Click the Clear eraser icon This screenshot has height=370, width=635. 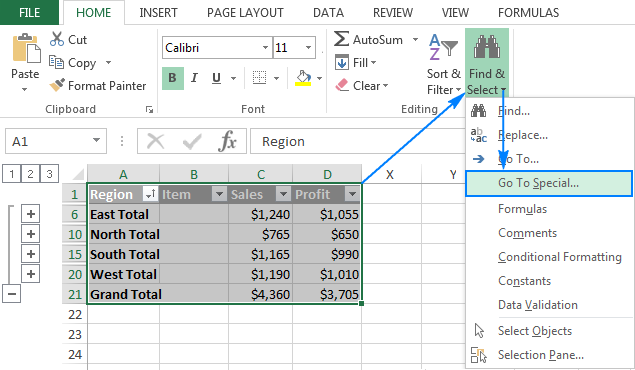click(x=342, y=85)
